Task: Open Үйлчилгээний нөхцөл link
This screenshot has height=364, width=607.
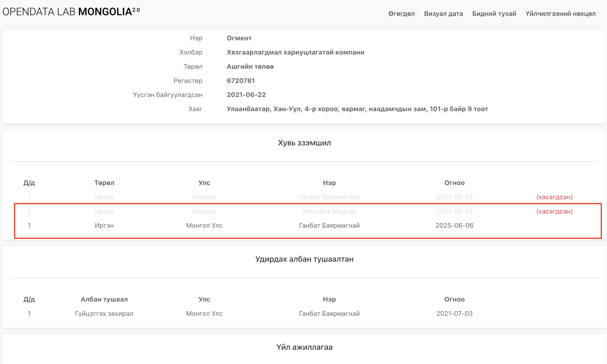Action: pos(560,14)
